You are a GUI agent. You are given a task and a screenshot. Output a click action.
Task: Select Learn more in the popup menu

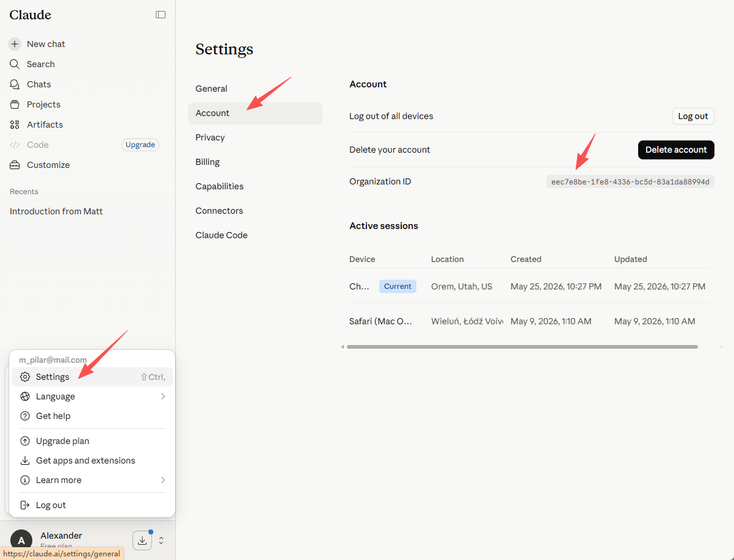click(92, 480)
